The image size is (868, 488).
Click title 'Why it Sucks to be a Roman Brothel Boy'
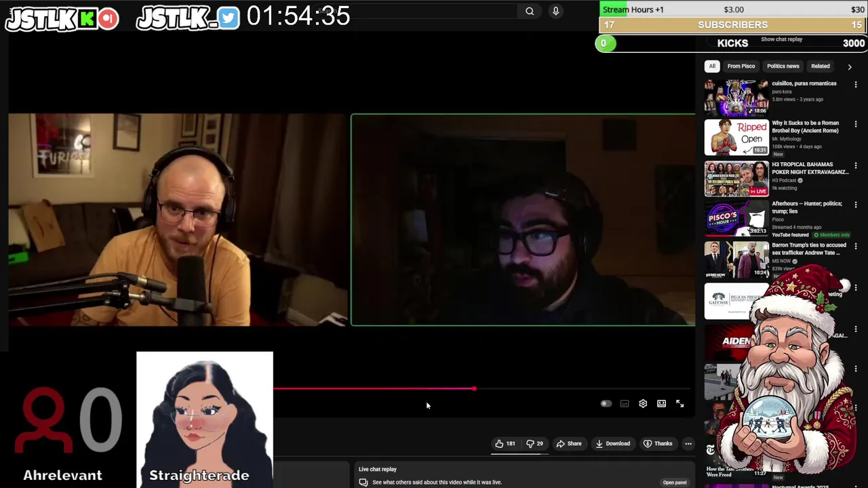pyautogui.click(x=806, y=127)
